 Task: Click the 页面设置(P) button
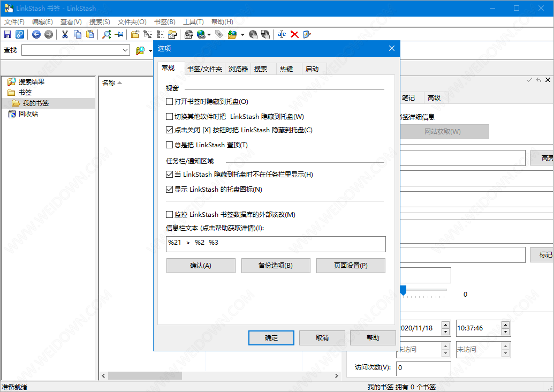351,266
